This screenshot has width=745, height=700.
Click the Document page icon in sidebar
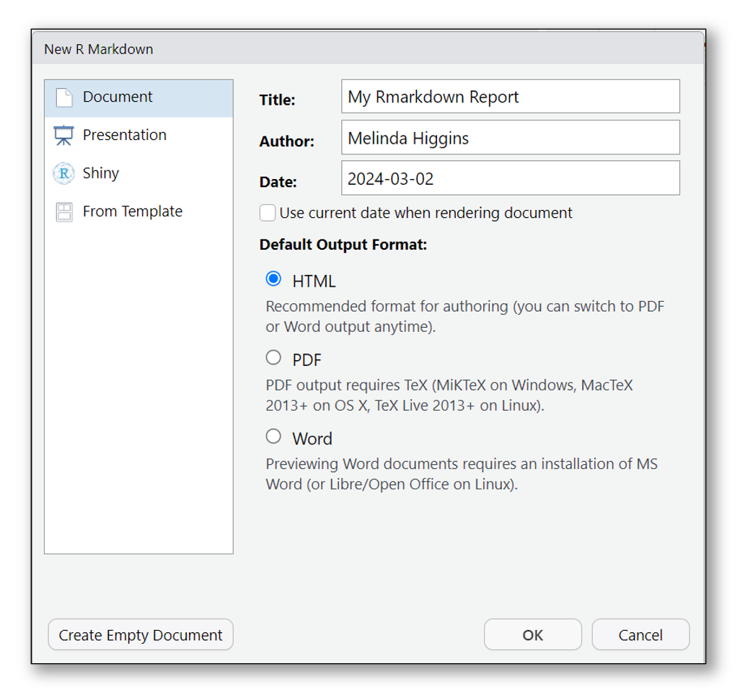pyautogui.click(x=64, y=97)
